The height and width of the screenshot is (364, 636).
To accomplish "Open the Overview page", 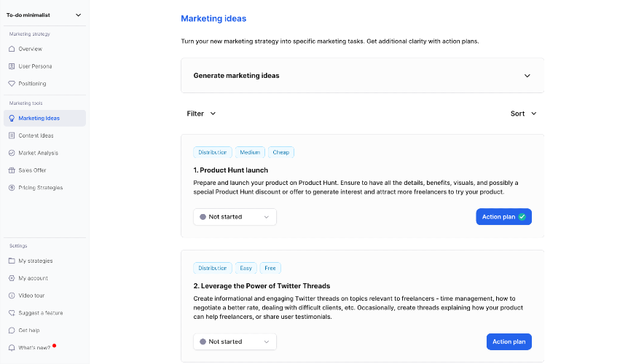I will click(44, 49).
